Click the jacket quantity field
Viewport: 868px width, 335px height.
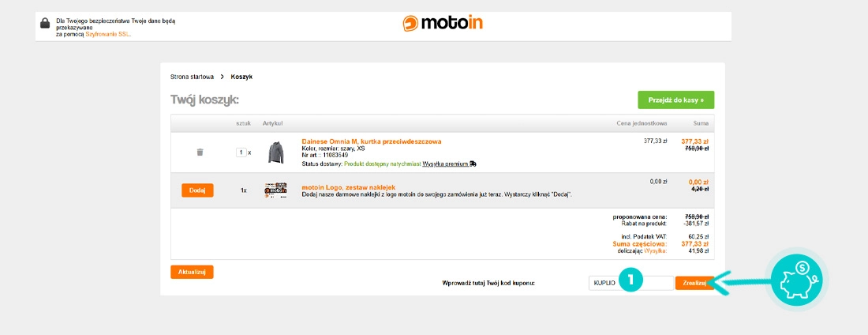[241, 152]
